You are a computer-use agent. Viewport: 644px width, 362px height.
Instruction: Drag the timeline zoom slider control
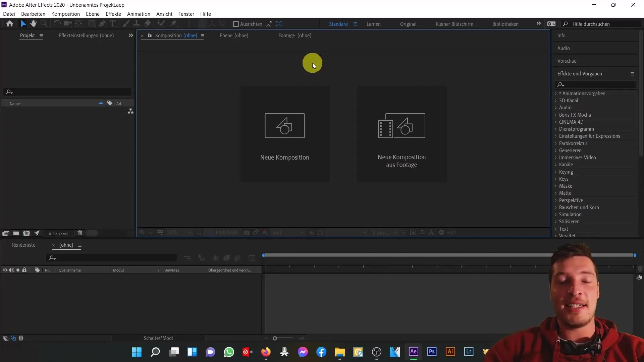pos(275,338)
